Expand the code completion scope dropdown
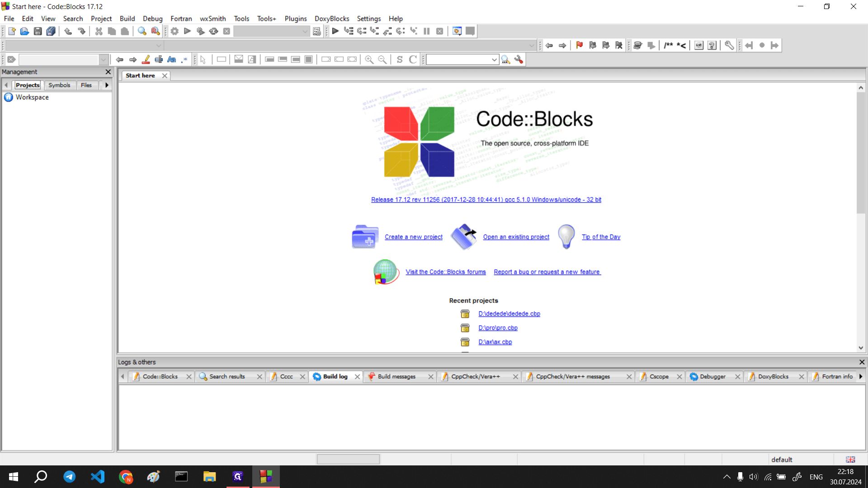 (x=159, y=45)
